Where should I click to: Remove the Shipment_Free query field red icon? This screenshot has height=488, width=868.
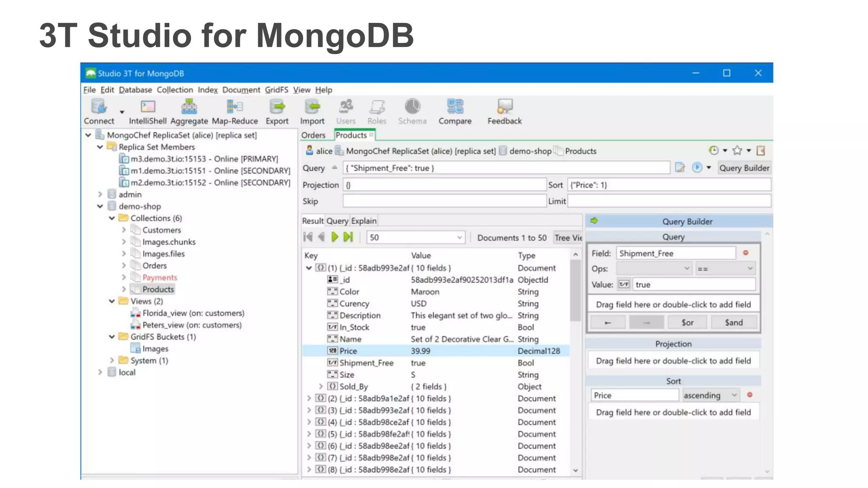pos(746,253)
